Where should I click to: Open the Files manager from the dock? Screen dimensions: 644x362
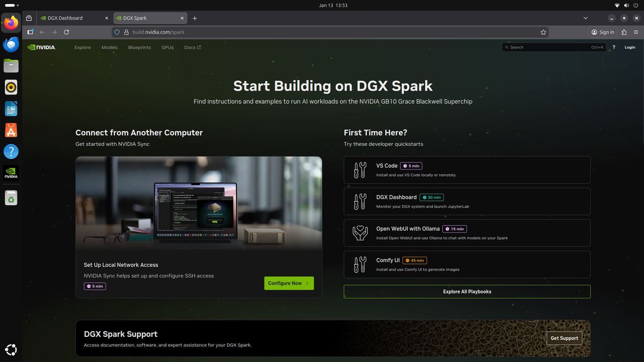click(11, 66)
